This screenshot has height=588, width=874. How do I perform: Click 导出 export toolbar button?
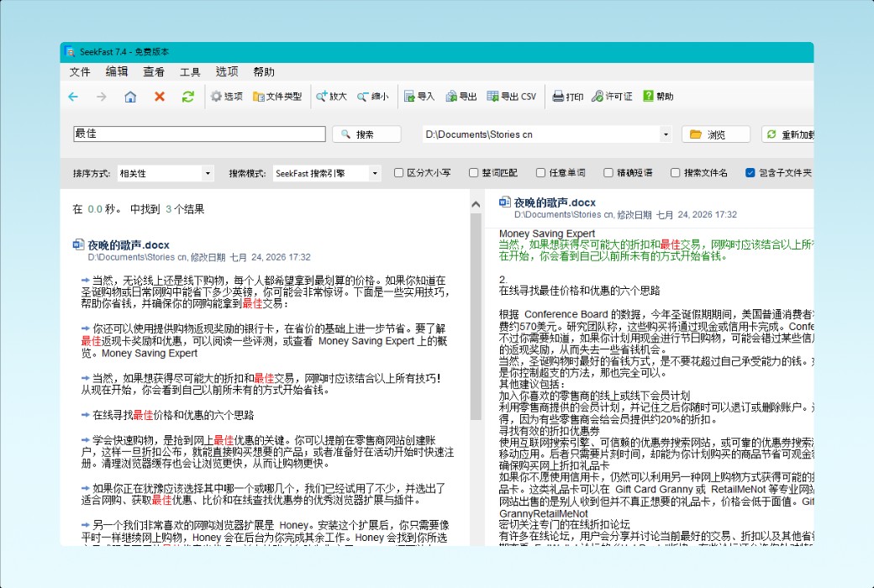click(461, 97)
